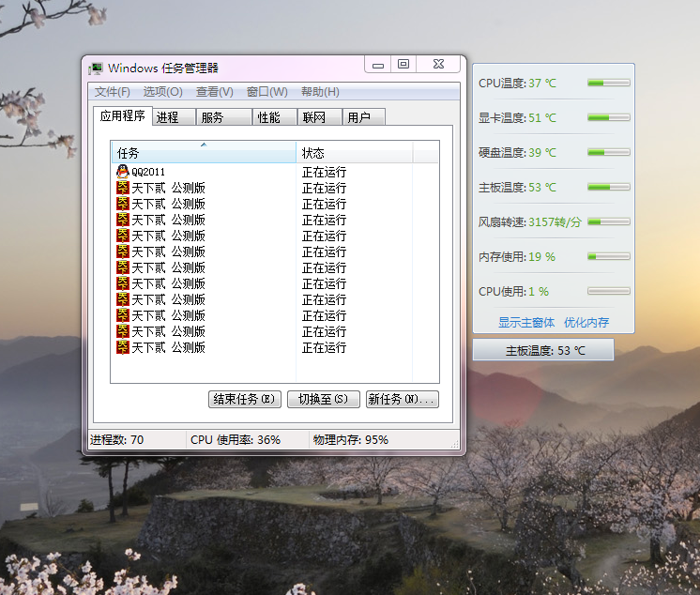Switch to the 进程 tab
Viewport: 700px width, 595px height.
click(x=168, y=117)
